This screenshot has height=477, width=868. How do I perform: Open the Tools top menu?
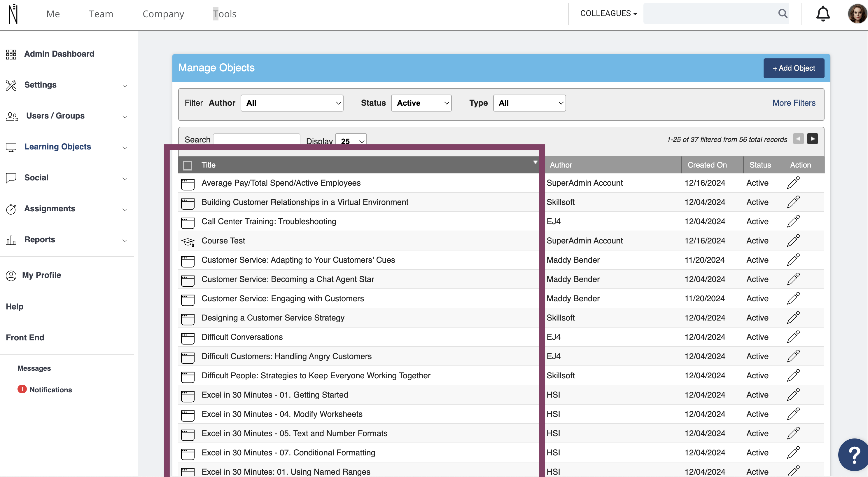224,14
